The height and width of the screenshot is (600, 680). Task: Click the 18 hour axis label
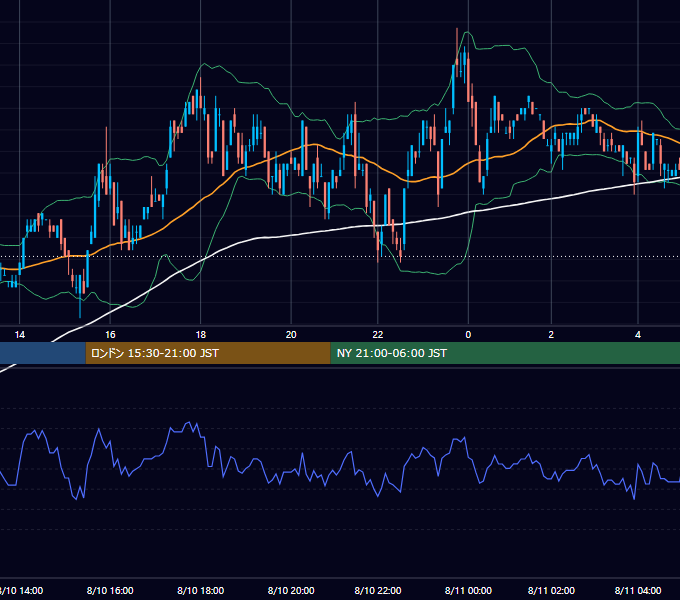coord(200,335)
